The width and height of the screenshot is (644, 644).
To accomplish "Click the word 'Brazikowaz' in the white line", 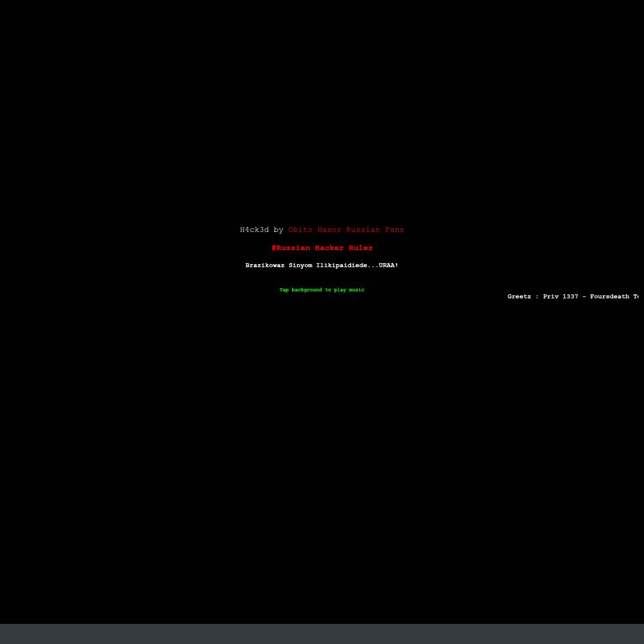I will (265, 265).
